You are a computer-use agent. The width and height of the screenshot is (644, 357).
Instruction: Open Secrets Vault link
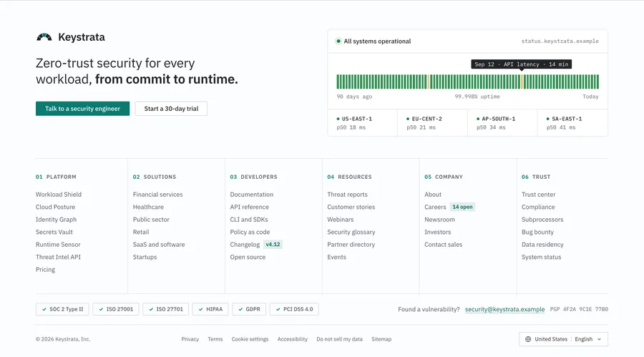54,232
